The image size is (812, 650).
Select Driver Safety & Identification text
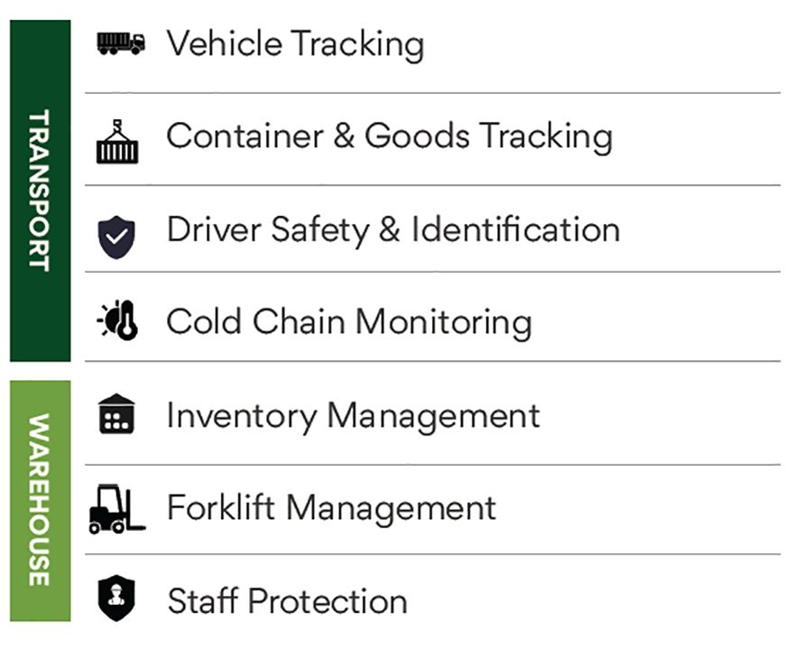point(392,229)
